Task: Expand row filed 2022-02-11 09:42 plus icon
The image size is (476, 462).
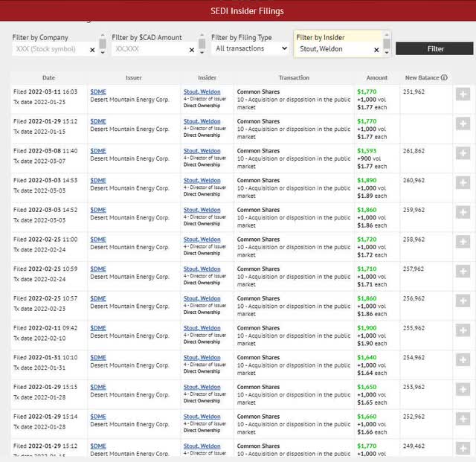Action: point(463,330)
